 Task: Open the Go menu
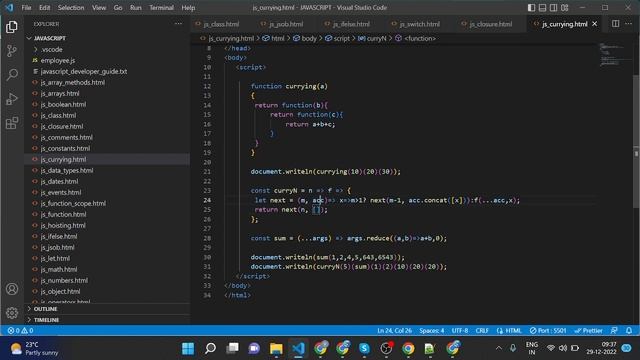(118, 7)
